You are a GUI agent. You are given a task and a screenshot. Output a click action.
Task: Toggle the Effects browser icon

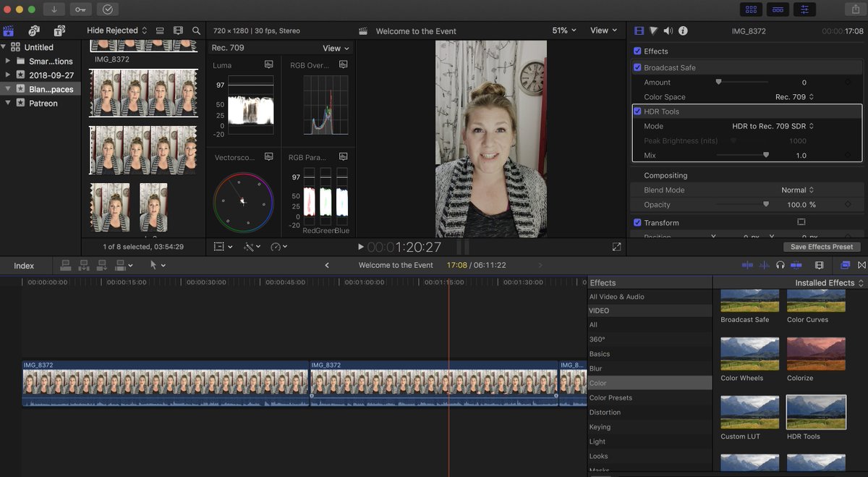click(x=846, y=266)
